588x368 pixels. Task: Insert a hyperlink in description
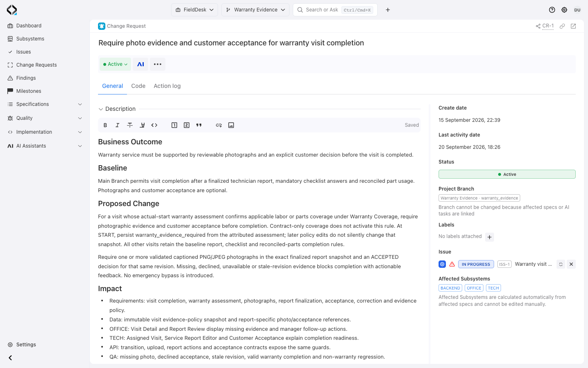[219, 125]
